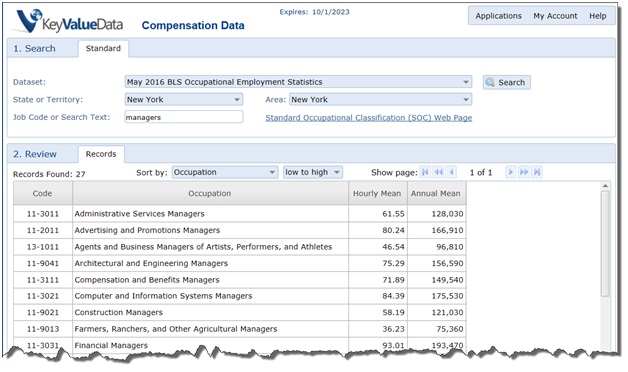Click annual mean value 175,530
Viewport: 628px width, 372px height.
click(447, 296)
